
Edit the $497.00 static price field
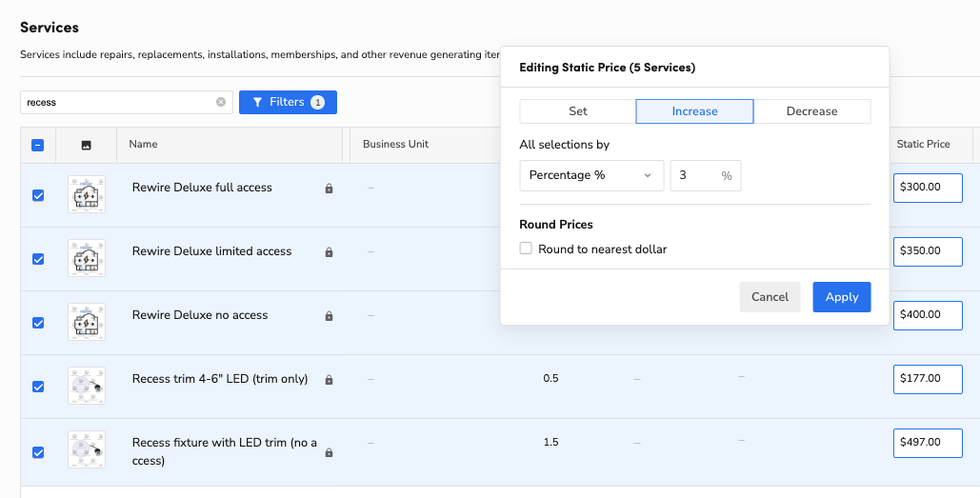tap(928, 443)
